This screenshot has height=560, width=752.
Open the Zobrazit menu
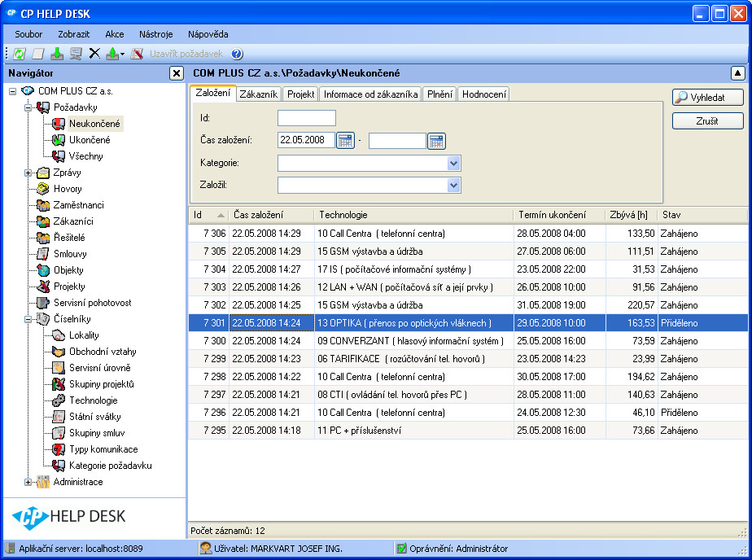click(x=74, y=34)
